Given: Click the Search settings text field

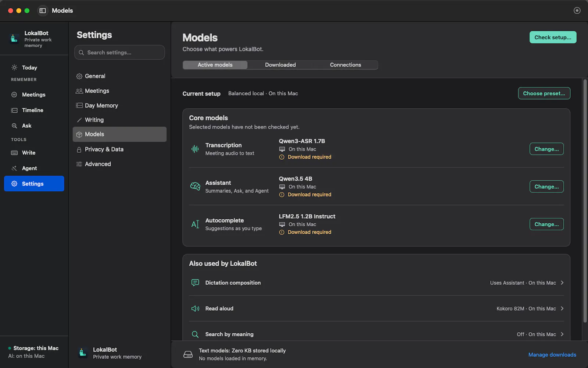Looking at the screenshot, I should [119, 53].
